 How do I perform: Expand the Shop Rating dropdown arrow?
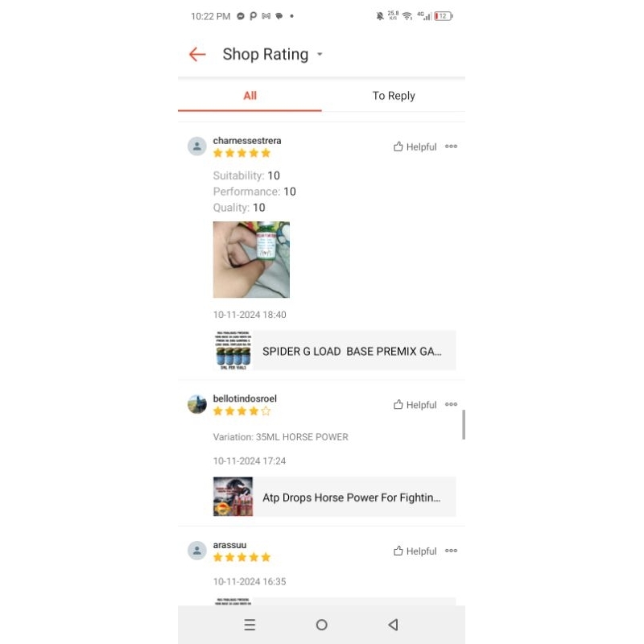click(x=320, y=55)
